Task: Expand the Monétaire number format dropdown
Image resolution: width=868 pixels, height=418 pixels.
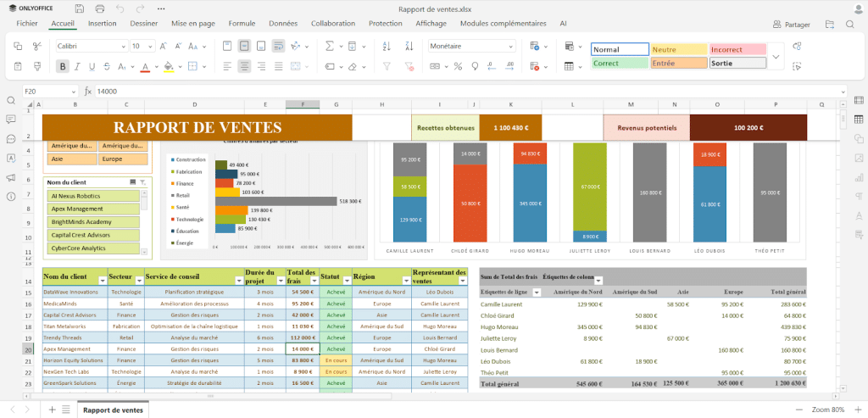Action: click(510, 46)
